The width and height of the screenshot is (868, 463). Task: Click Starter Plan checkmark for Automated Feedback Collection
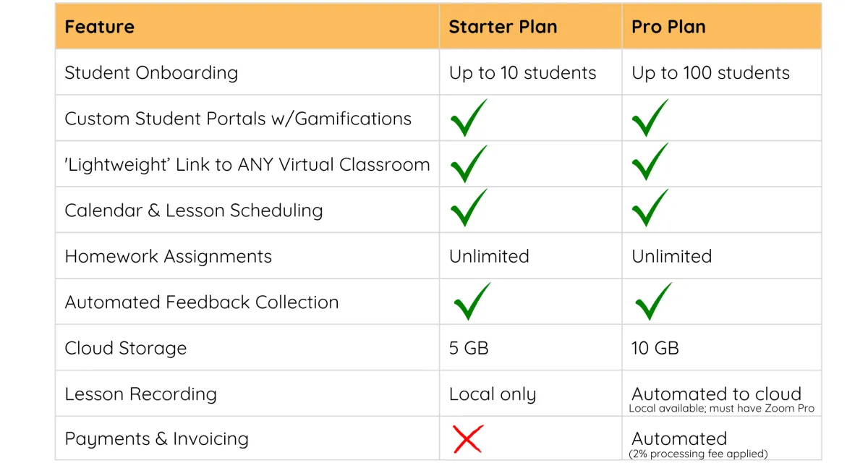pos(472,302)
